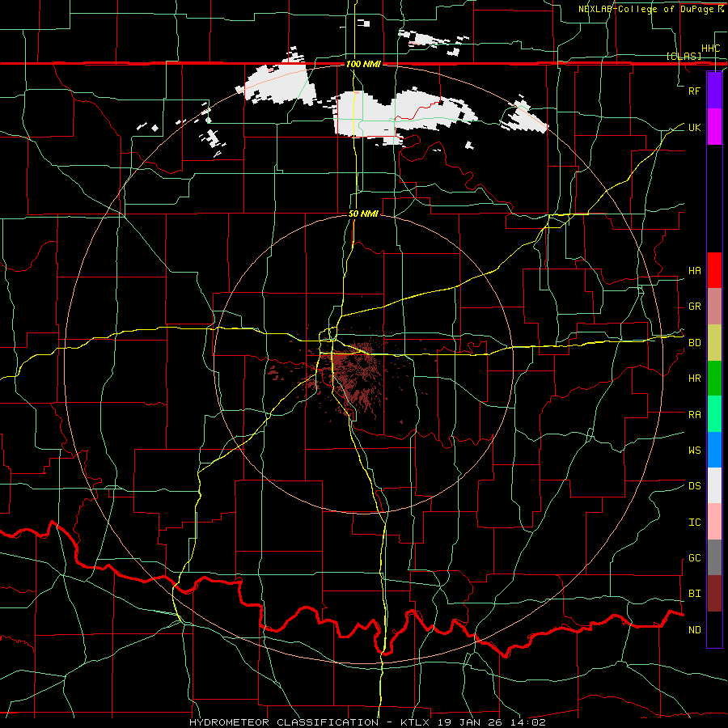Click the HR legend label
Screen dimensions: 728x728
point(694,379)
